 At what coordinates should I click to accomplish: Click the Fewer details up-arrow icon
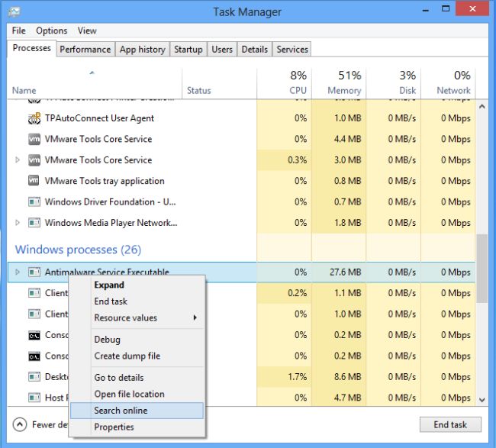[20, 424]
